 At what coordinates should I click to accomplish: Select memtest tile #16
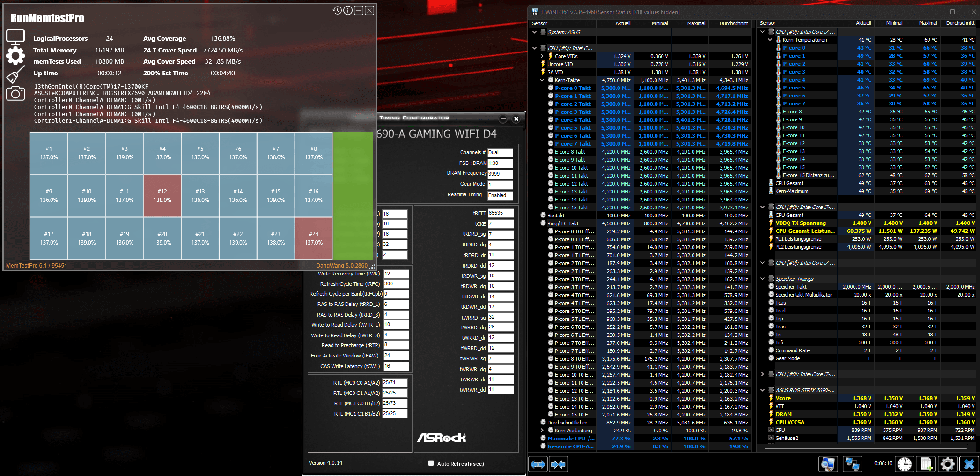313,196
